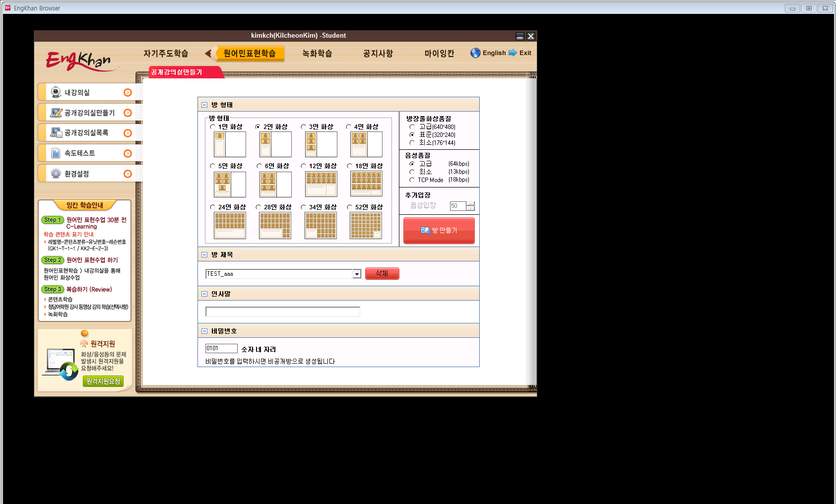The height and width of the screenshot is (504, 836).
Task: Click the 환경설정 gear icon
Action: [56, 174]
